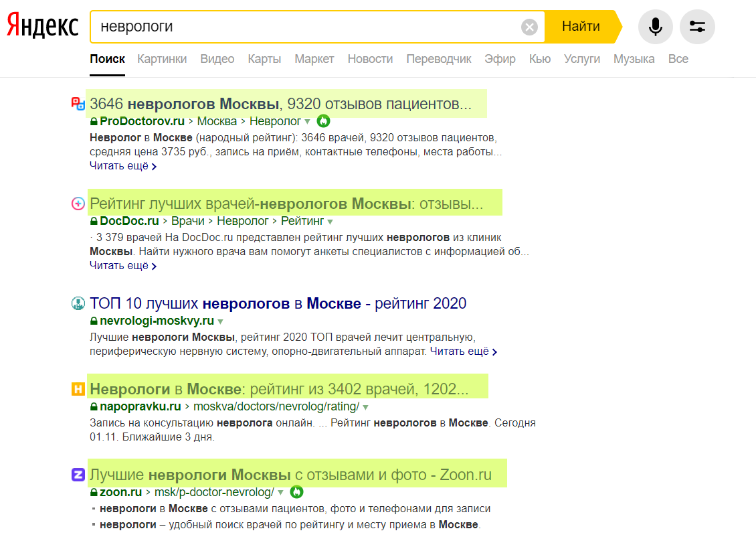The image size is (756, 547).
Task: Click the ProDoctorov.ru result favicon
Action: pyautogui.click(x=76, y=103)
